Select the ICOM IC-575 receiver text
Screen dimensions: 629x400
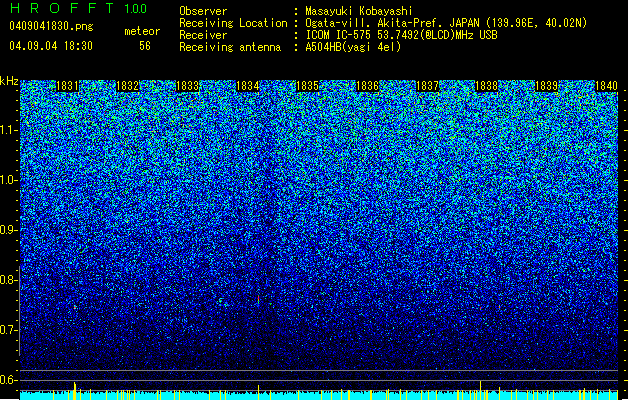point(402,35)
